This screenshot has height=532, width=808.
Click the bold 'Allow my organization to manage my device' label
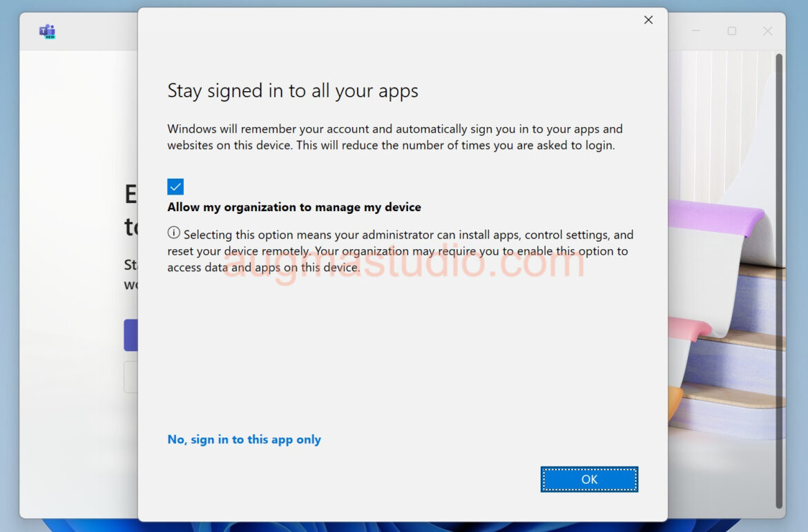pyautogui.click(x=294, y=206)
